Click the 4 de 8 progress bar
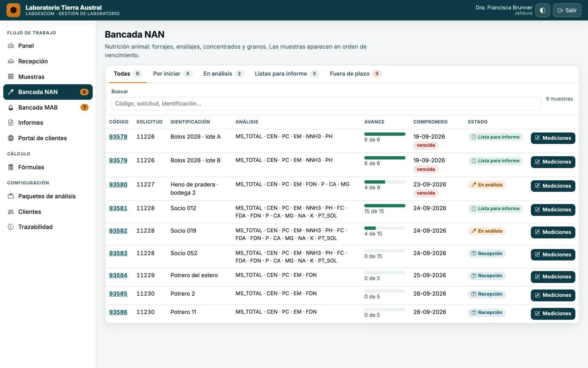588x368 pixels. (x=385, y=182)
